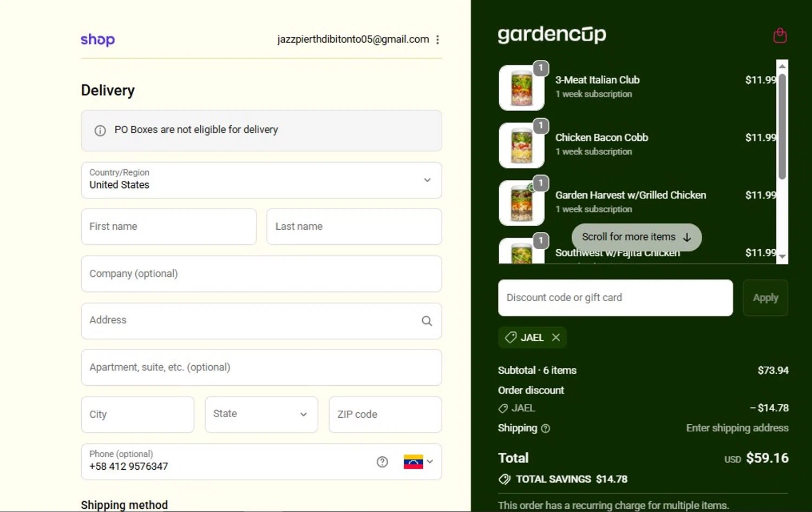Click the ZIP code field
The image size is (812, 512).
click(x=385, y=414)
